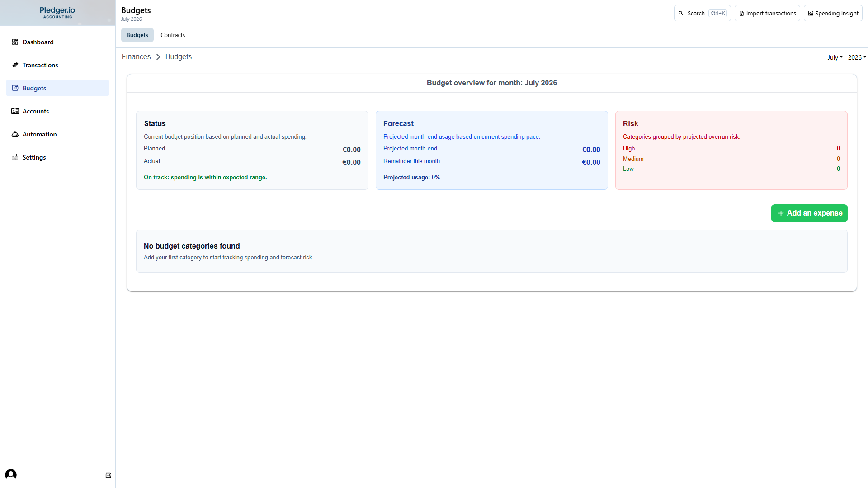
Task: Open Automation from the sidebar
Action: [x=57, y=134]
